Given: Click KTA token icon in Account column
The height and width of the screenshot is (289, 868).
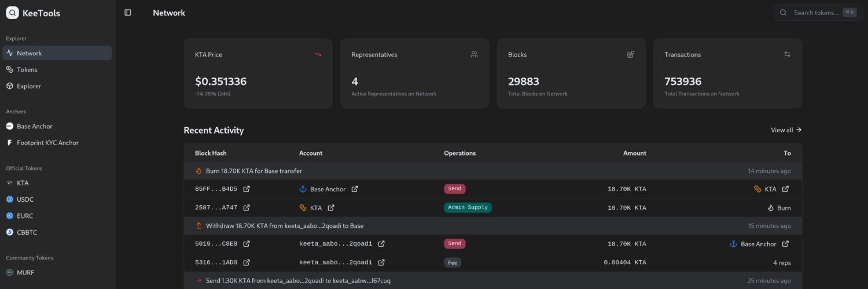Looking at the screenshot, I should pos(303,208).
